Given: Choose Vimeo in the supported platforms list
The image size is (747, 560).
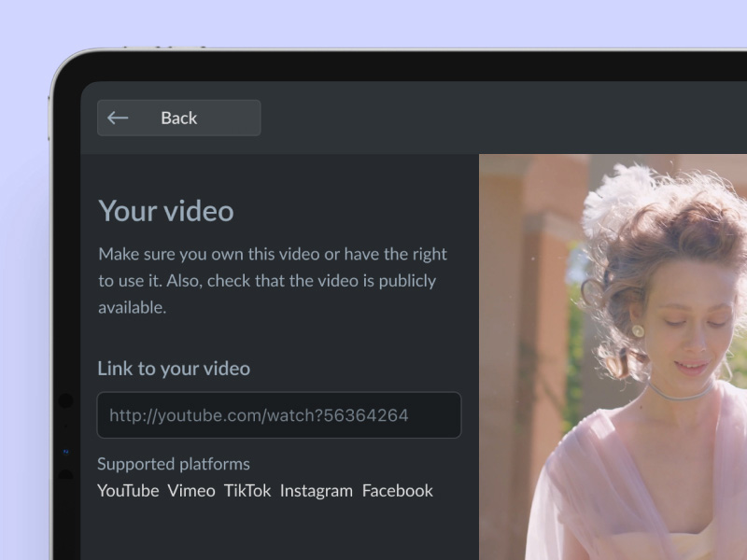Looking at the screenshot, I should click(191, 491).
